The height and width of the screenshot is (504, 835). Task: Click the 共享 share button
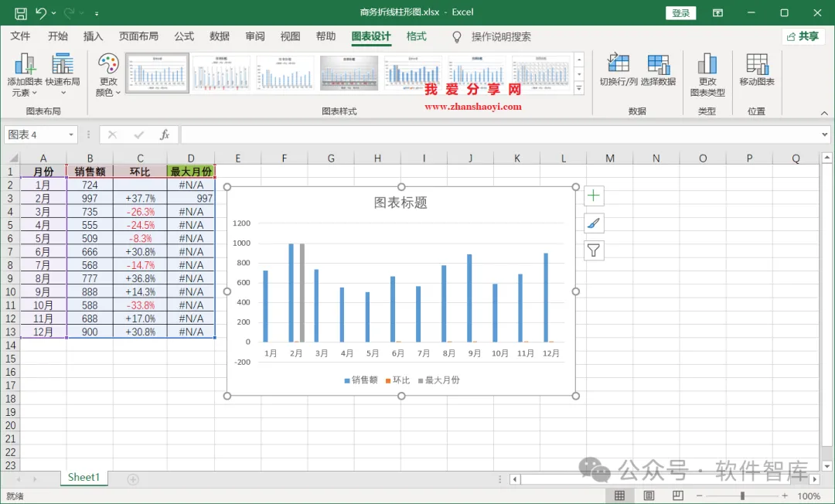[x=803, y=36]
